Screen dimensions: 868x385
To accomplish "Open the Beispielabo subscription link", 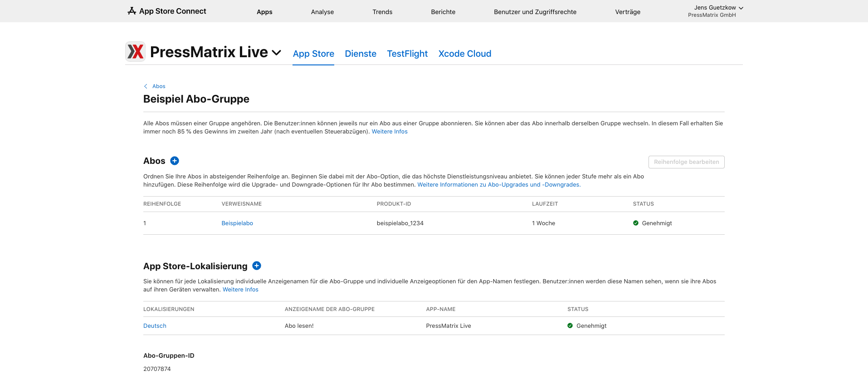I will 237,223.
